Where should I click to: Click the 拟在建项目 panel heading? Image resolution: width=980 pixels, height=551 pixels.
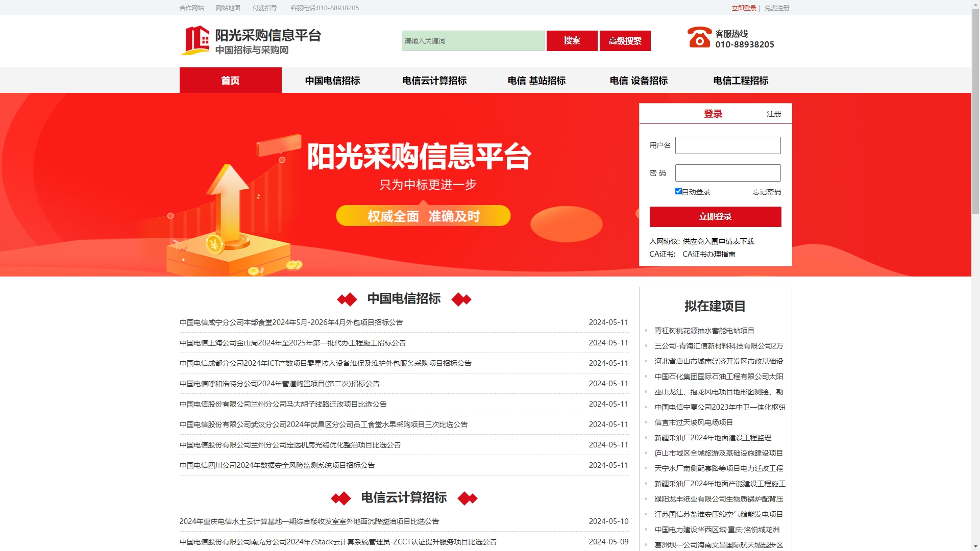click(715, 306)
